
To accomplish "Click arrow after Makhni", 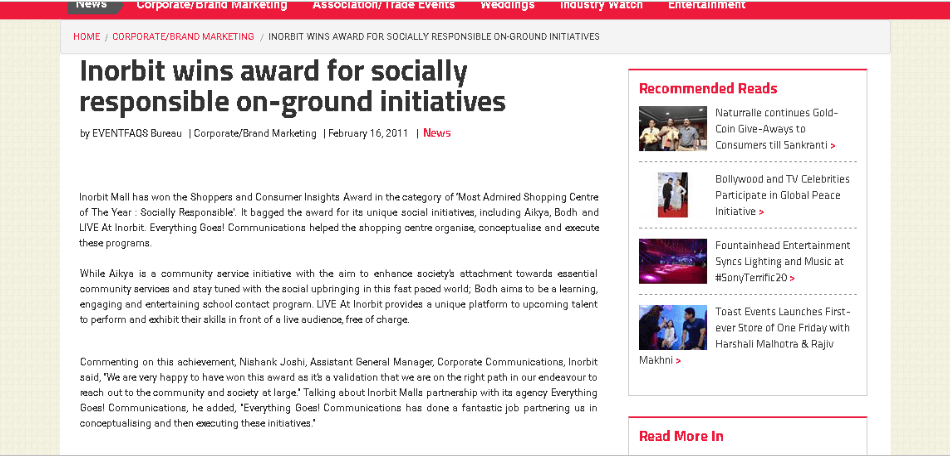I will [x=678, y=361].
